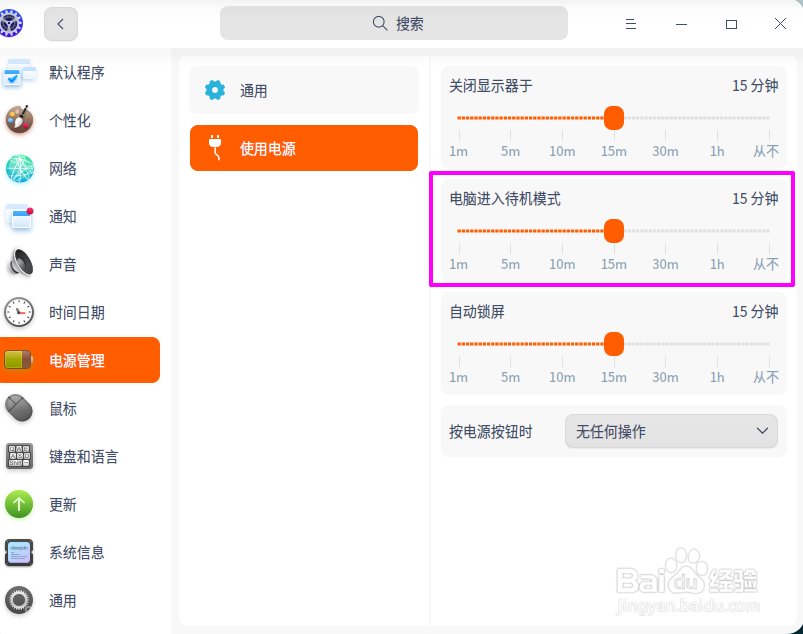Maximize the settings window
This screenshot has height=634, width=803.
[731, 24]
